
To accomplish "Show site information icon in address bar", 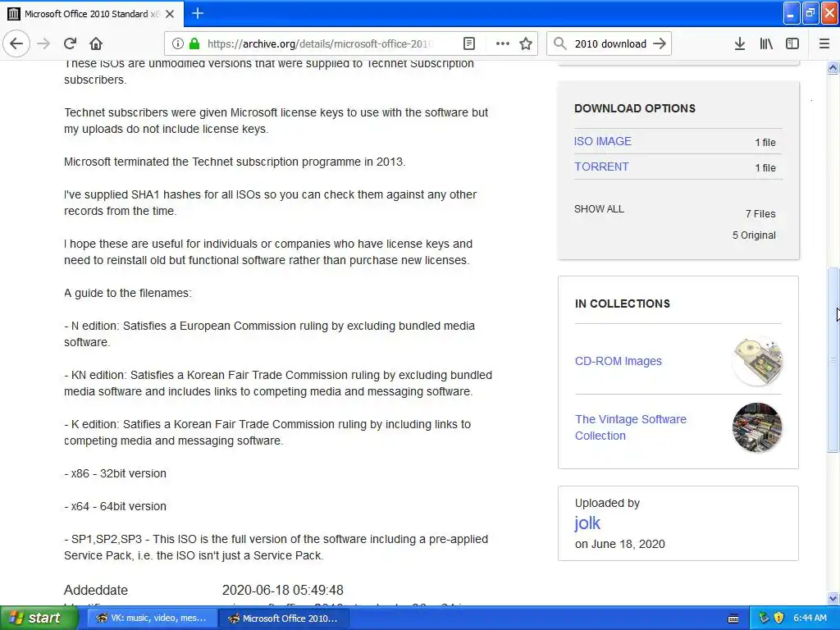I will [178, 43].
